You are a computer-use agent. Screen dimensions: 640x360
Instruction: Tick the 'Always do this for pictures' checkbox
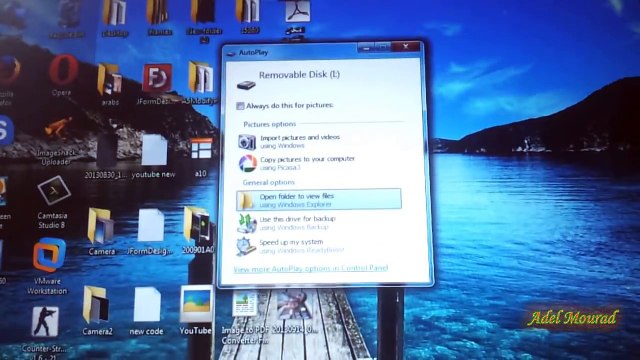(x=240, y=106)
